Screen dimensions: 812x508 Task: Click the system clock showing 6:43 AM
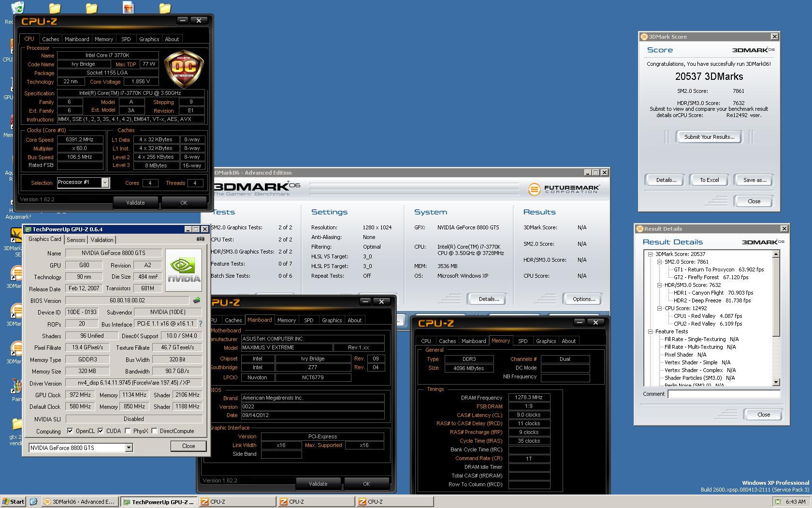pos(795,502)
